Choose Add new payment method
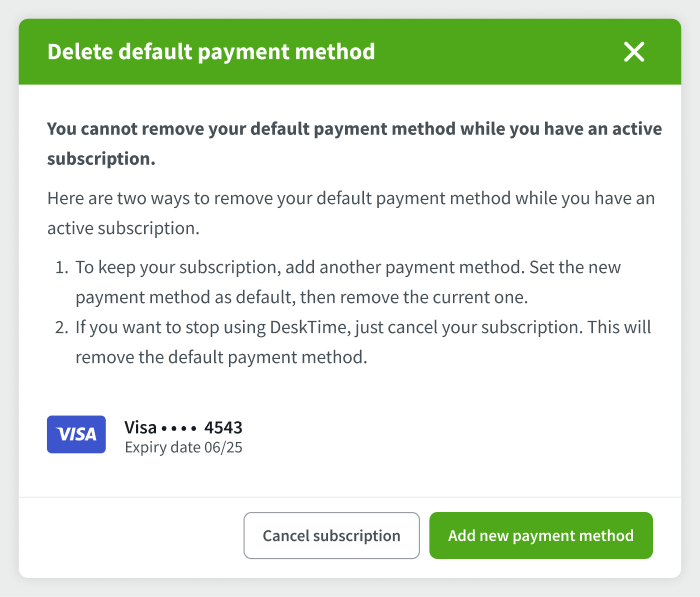 tap(541, 535)
